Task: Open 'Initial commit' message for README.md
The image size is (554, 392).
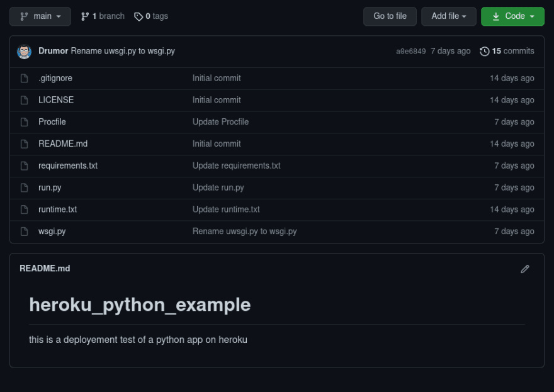Action: (217, 144)
